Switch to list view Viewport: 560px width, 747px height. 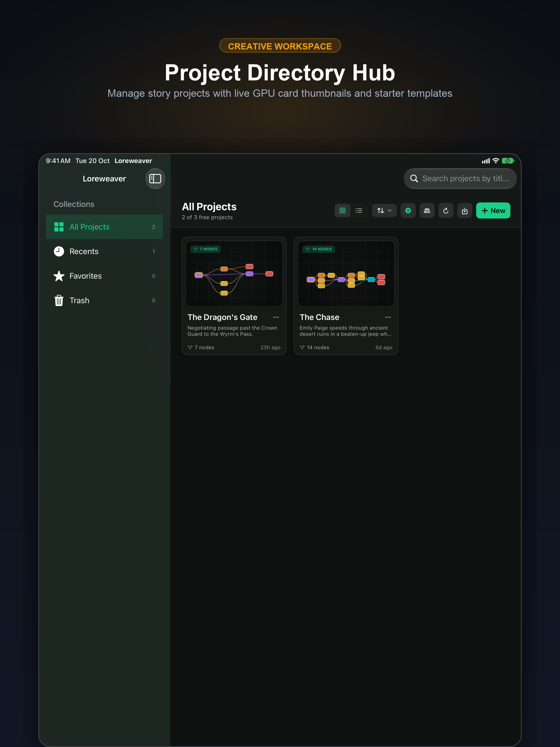[359, 211]
